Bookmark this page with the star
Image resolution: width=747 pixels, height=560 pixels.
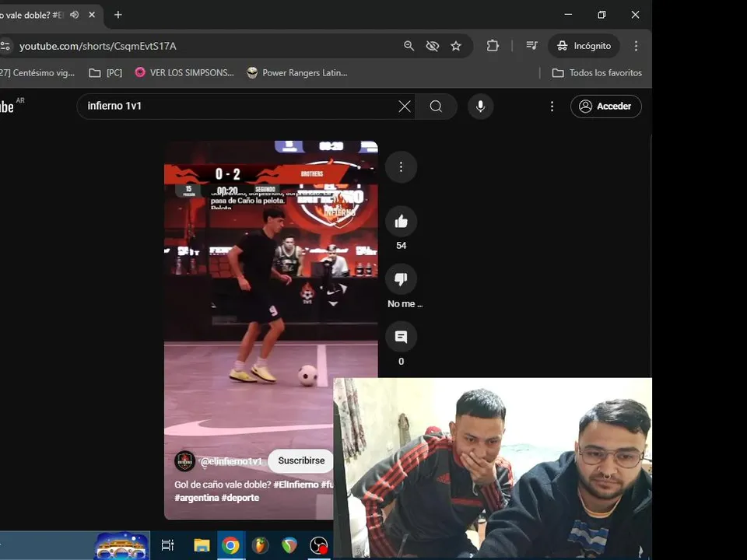[456, 46]
